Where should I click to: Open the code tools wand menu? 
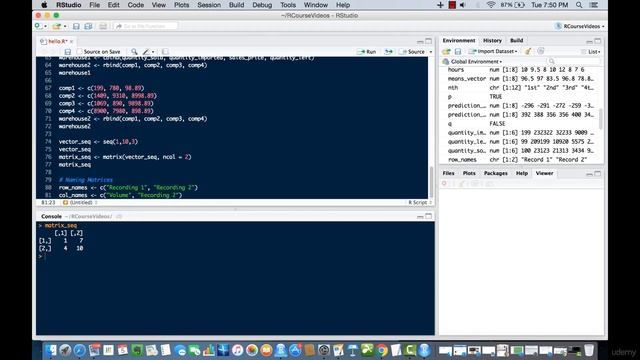point(148,52)
